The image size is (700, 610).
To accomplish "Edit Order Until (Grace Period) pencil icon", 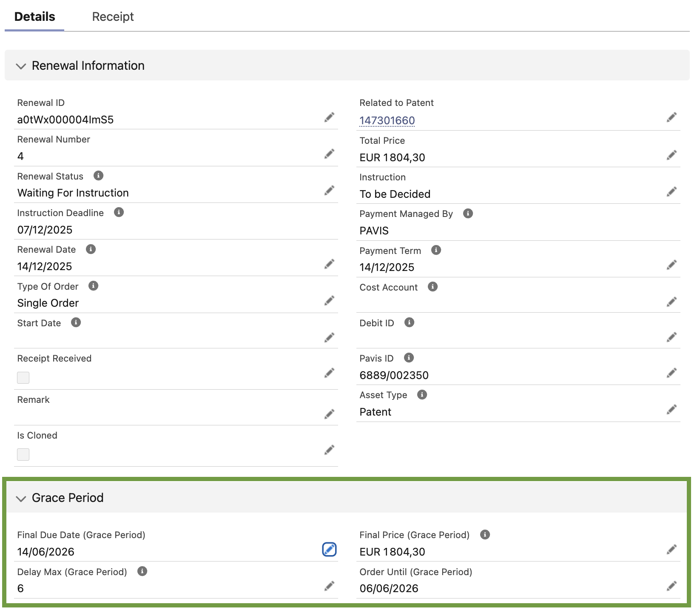I will (672, 586).
